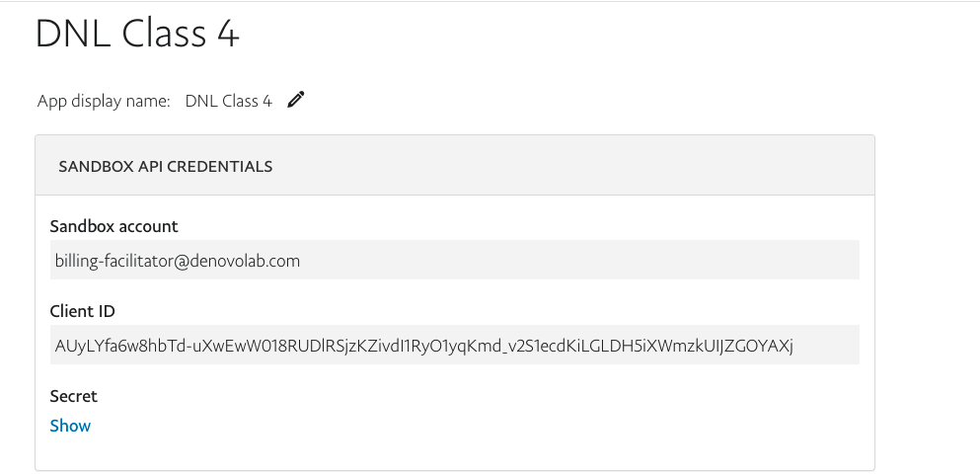Screen dimensions: 980x475
Task: Click the Client ID string starting with AUyLYfa6
Action: tap(424, 346)
